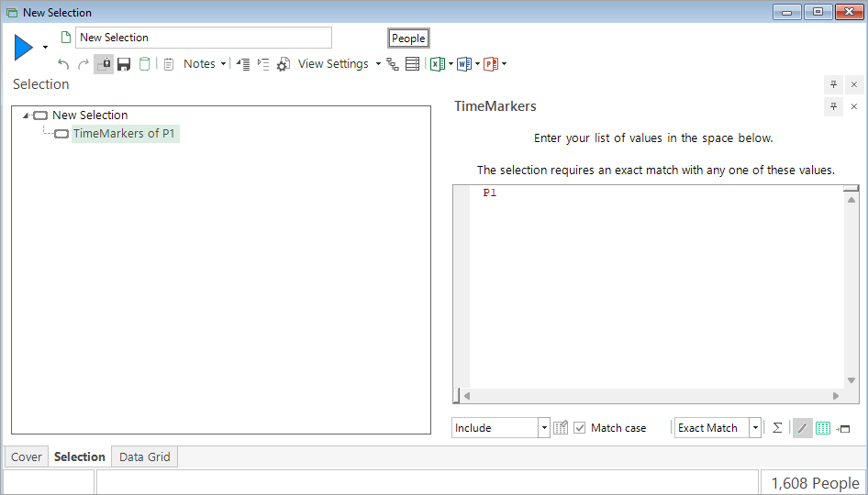This screenshot has width=868, height=495.
Task: Run the selection with the blue play button
Action: [x=24, y=47]
